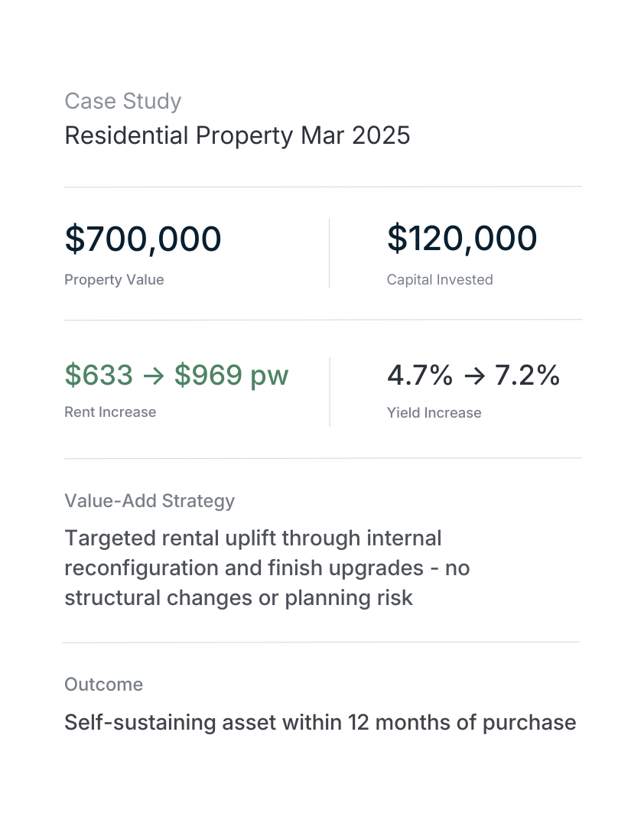644x823 pixels.
Task: Click the horizontal divider below the title
Action: coord(322,187)
